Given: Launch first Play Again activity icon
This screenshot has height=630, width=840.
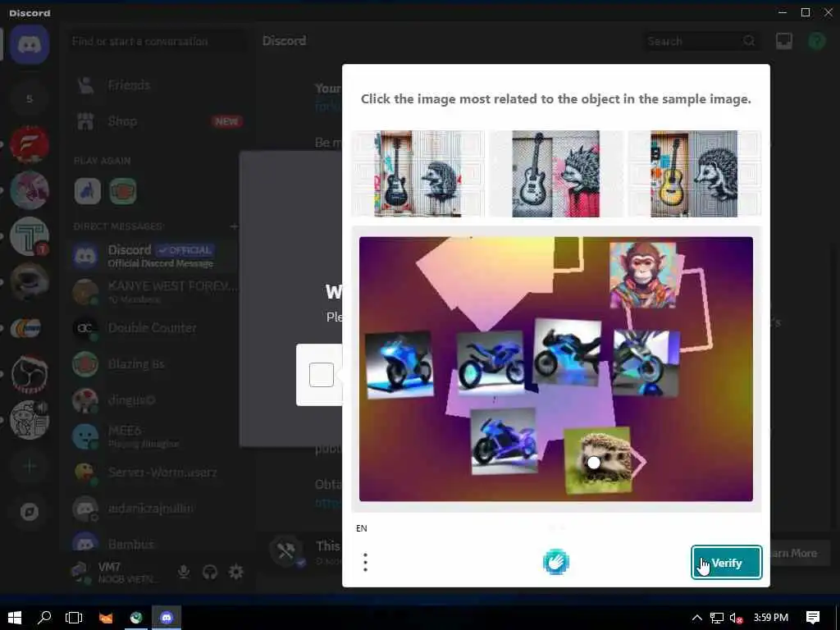Looking at the screenshot, I should (x=87, y=191).
